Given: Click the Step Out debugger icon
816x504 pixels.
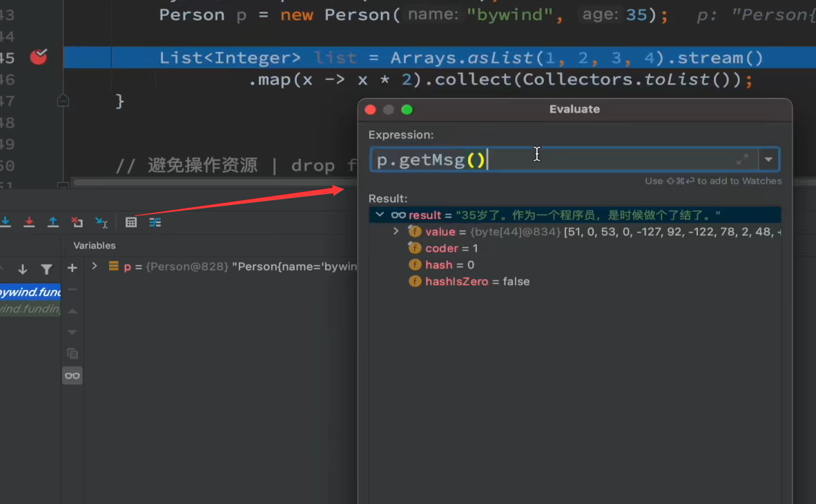Looking at the screenshot, I should click(53, 222).
